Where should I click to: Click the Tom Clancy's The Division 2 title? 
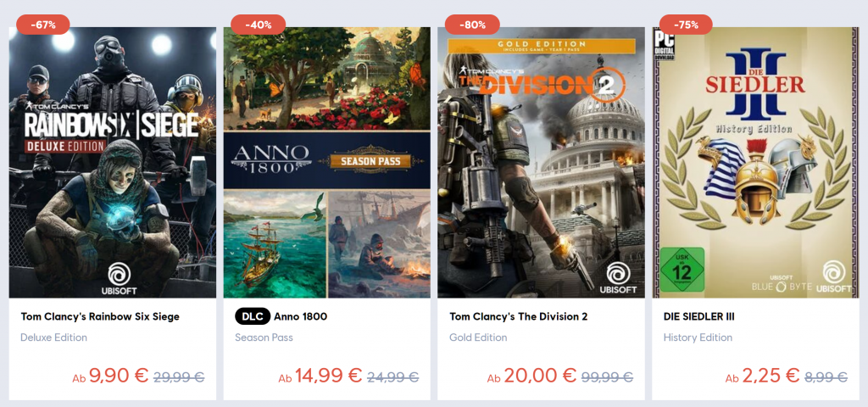click(x=518, y=317)
